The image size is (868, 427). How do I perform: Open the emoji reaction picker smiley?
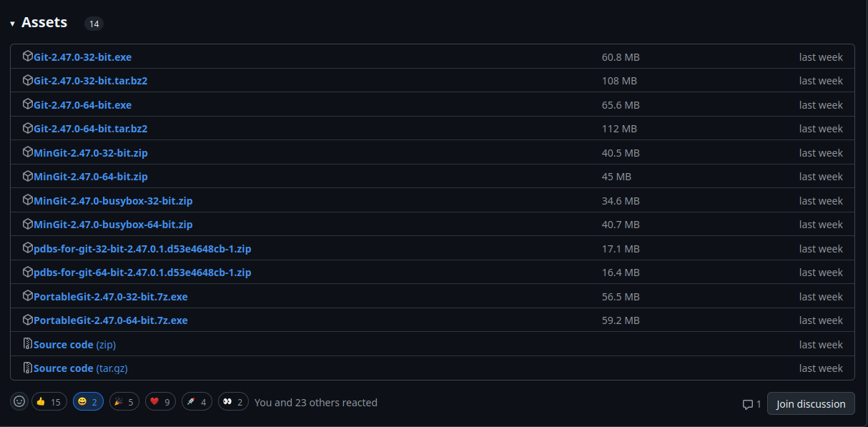[19, 402]
